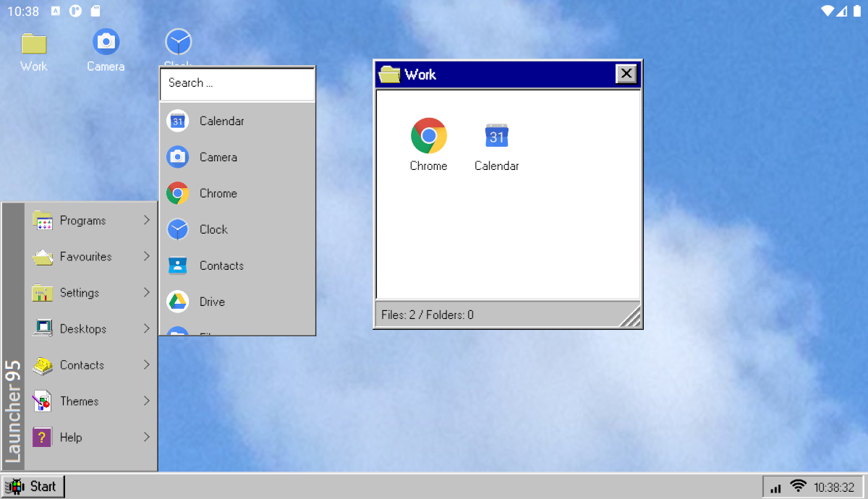Select Settings in the Start menu
Screen dimensions: 868x499
[91, 293]
